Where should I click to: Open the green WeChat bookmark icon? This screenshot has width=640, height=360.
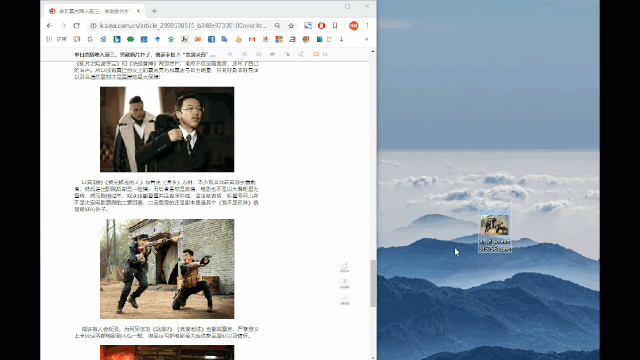pyautogui.click(x=130, y=39)
